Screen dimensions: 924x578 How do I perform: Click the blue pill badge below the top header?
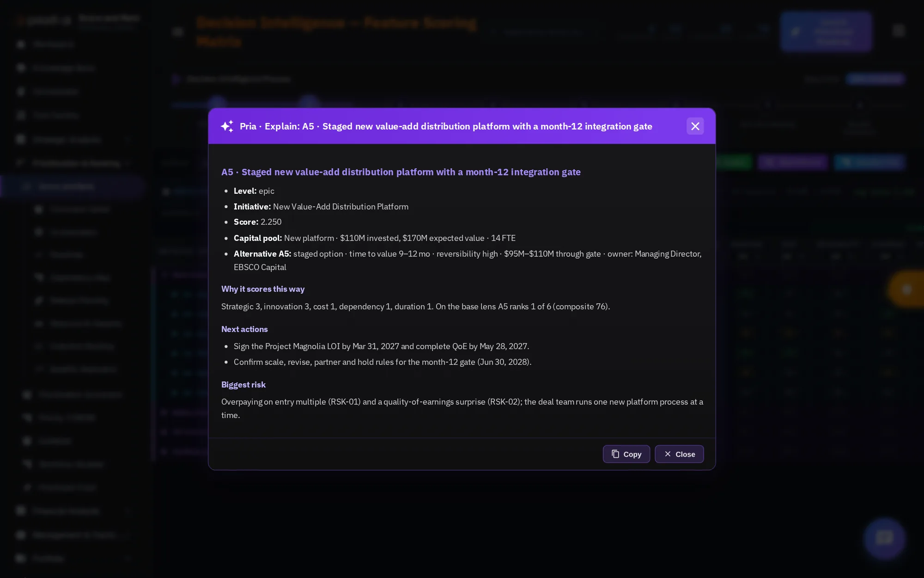(875, 79)
